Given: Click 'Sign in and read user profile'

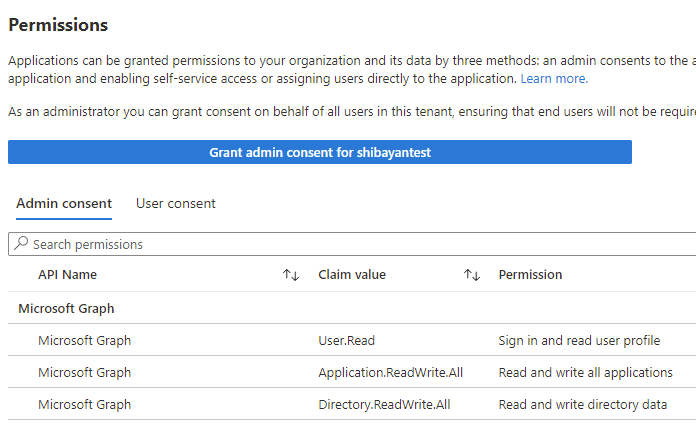Looking at the screenshot, I should pos(579,341).
